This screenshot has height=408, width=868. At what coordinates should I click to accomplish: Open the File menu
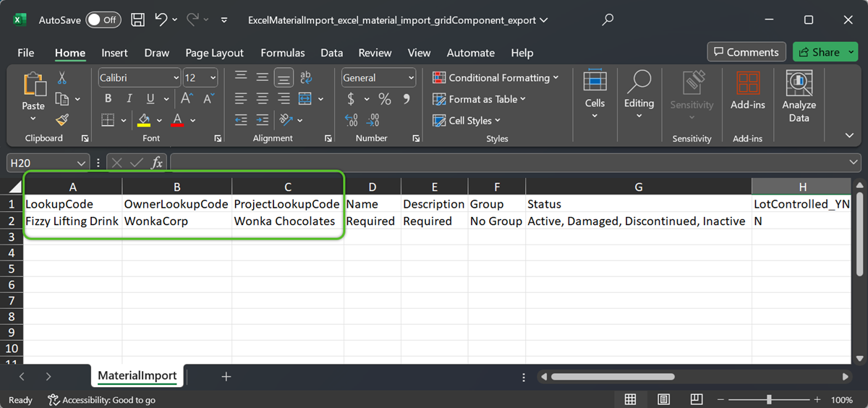(25, 53)
